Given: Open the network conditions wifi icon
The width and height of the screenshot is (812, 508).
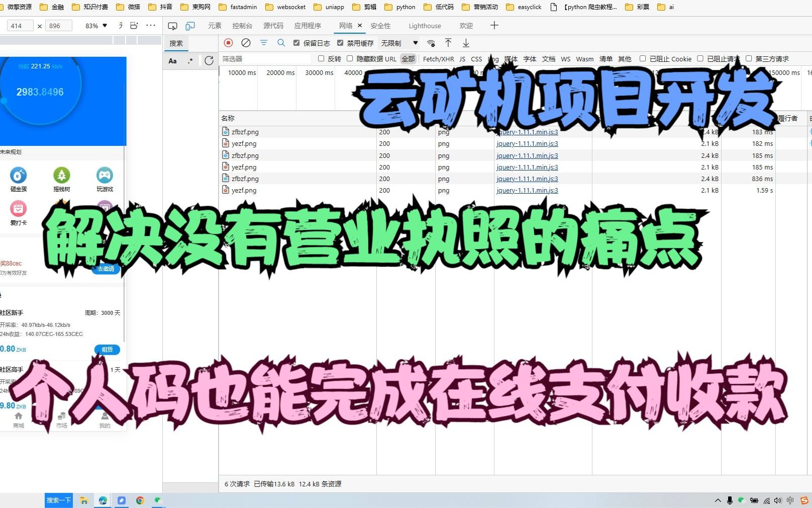Looking at the screenshot, I should [x=431, y=43].
